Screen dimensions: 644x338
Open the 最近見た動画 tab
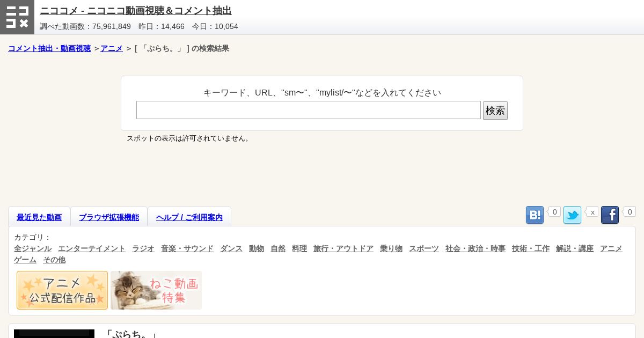(x=39, y=217)
